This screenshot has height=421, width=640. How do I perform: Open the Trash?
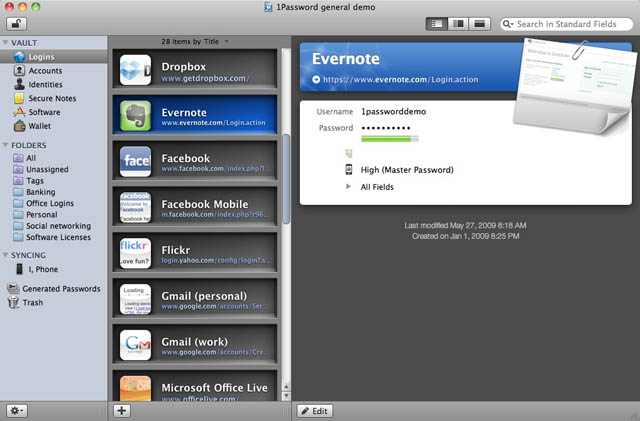coord(53,303)
